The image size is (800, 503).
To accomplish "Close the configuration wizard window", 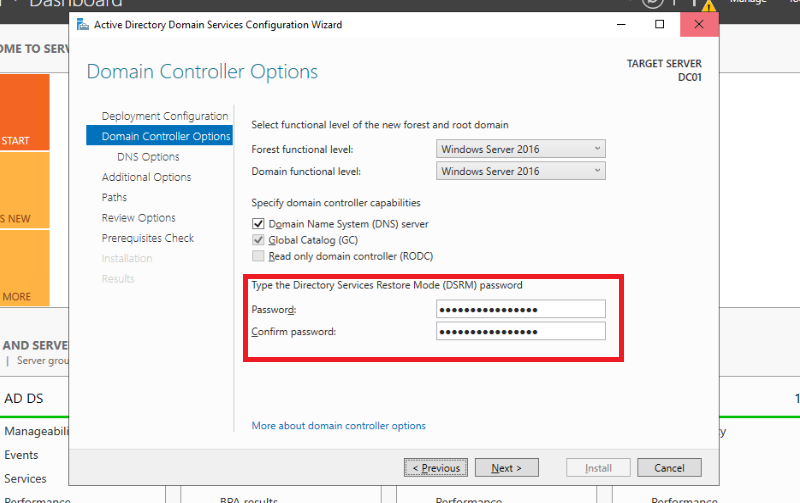I will tap(699, 24).
